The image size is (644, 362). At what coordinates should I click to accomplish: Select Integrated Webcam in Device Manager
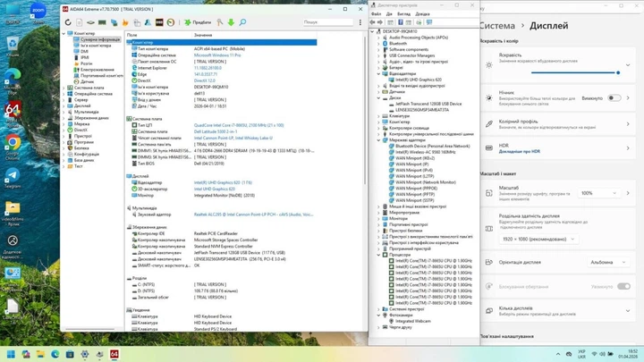coord(414,322)
